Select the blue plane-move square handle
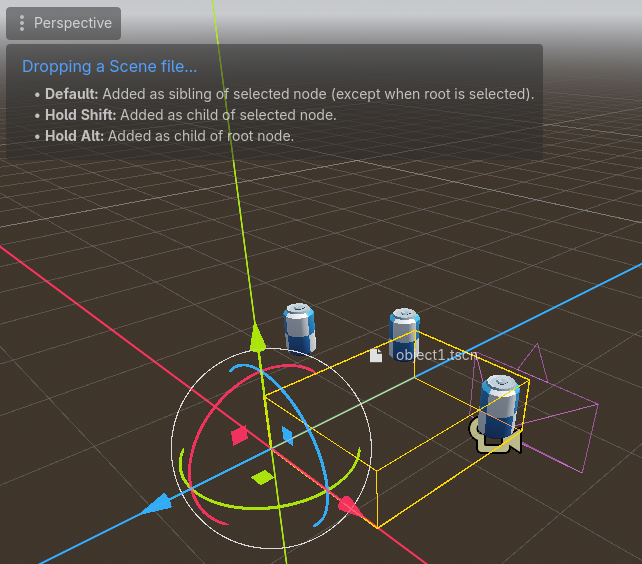Screen dimensions: 642x564 pos(287,435)
